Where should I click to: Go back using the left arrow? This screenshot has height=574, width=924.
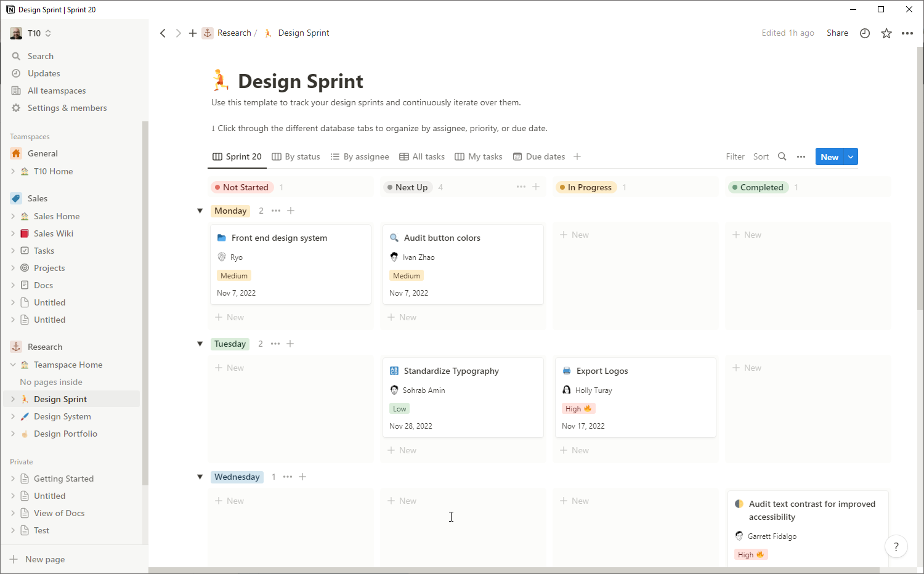click(x=163, y=33)
